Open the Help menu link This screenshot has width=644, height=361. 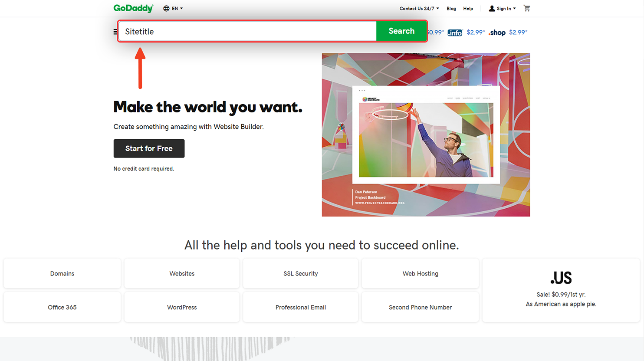click(468, 9)
